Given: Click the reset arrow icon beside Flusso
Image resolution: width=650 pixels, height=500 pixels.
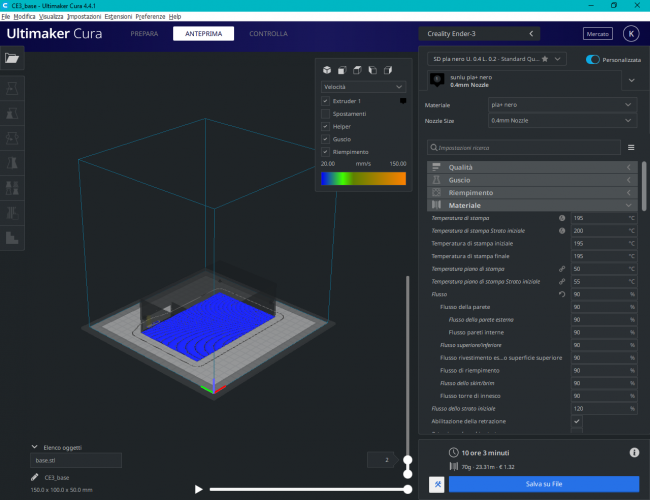Looking at the screenshot, I should pos(562,294).
